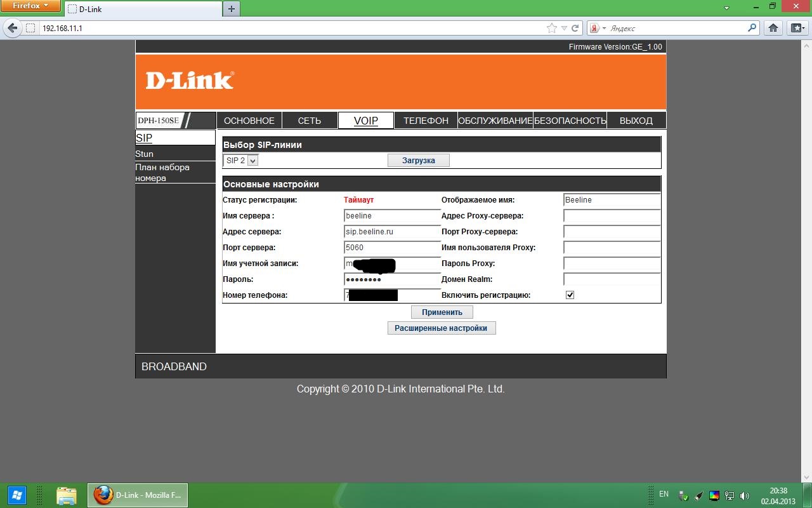
Task: Open the SIP line selection dropdown
Action: pos(241,161)
